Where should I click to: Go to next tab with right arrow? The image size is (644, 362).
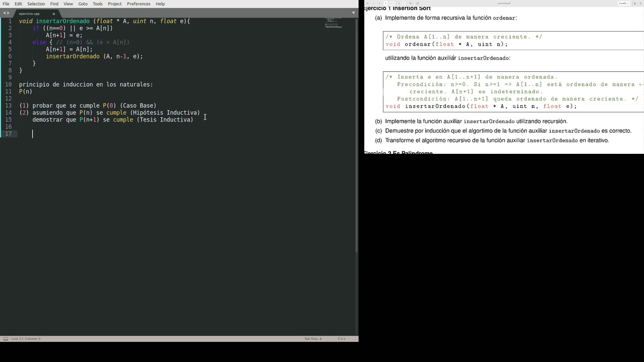coord(9,13)
